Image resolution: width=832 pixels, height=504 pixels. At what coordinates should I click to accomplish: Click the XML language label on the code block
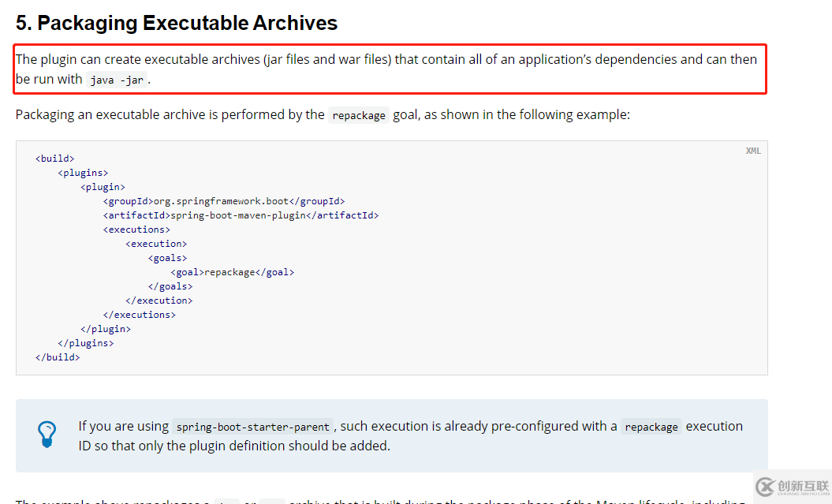(753, 151)
